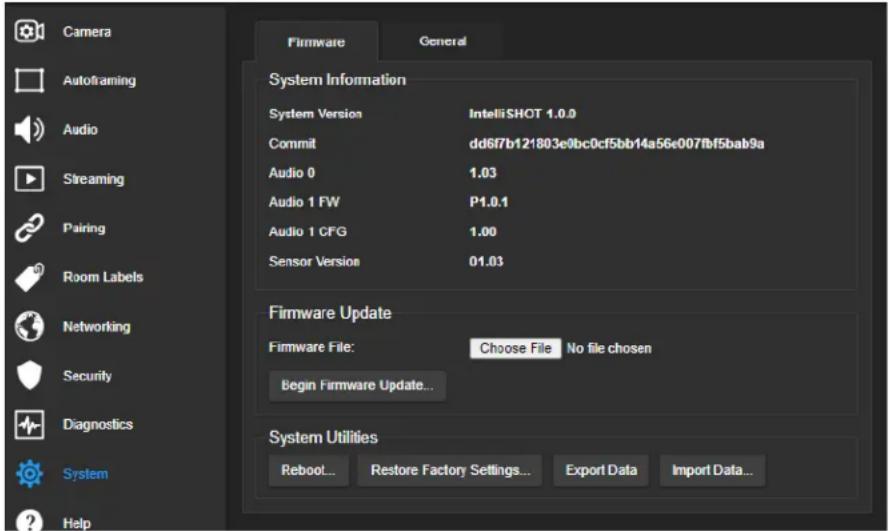Image resolution: width=889 pixels, height=531 pixels.
Task: Click the Diagnostics pulse icon
Action: [x=29, y=424]
